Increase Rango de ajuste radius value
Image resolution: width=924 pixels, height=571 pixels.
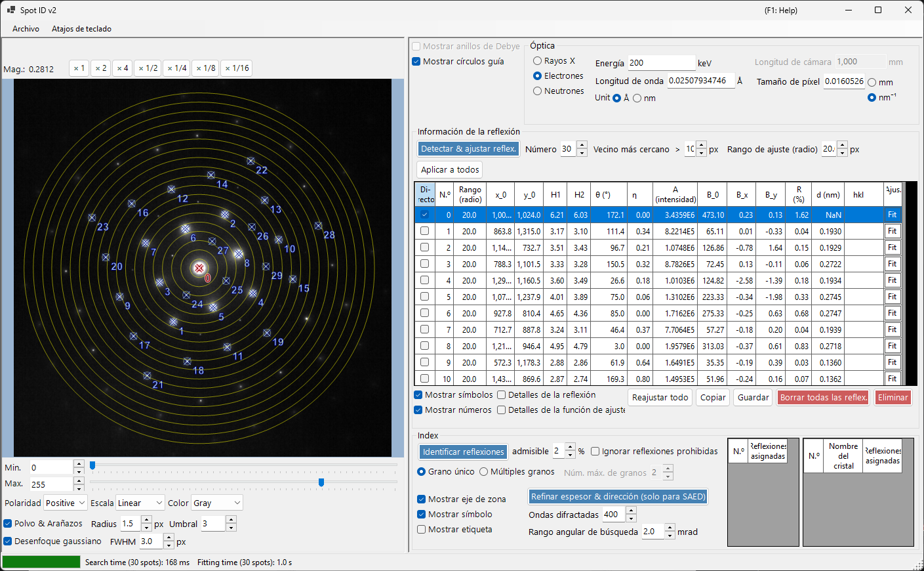843,145
